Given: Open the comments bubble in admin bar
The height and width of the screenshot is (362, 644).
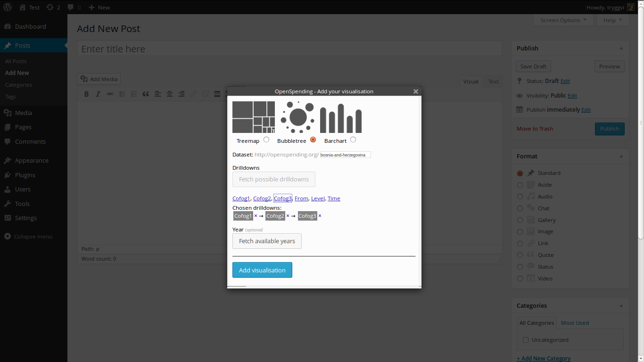Looking at the screenshot, I should [74, 7].
